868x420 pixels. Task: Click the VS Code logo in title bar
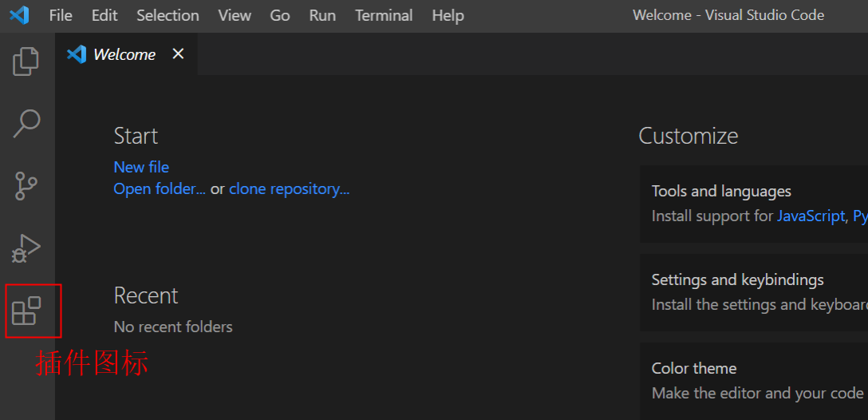(19, 15)
